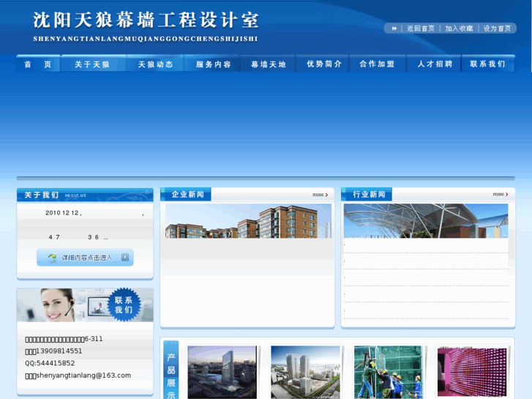532x399 pixels.
Task: Click the 返回首页 link at top
Action: 420,29
